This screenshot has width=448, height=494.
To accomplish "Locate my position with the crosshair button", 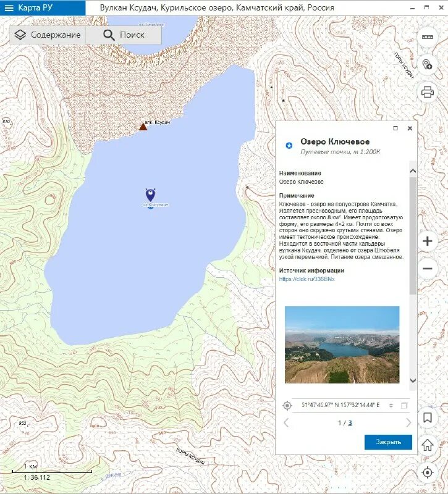I will click(427, 472).
